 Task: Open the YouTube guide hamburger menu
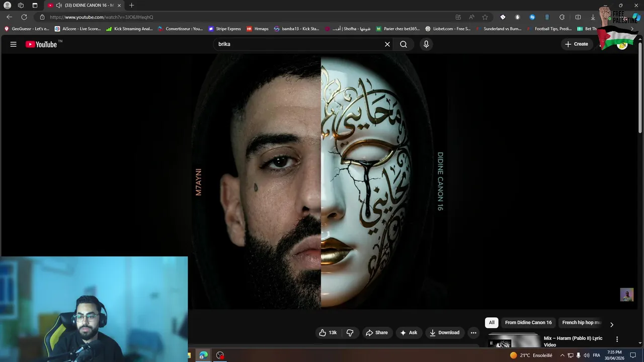tap(14, 44)
